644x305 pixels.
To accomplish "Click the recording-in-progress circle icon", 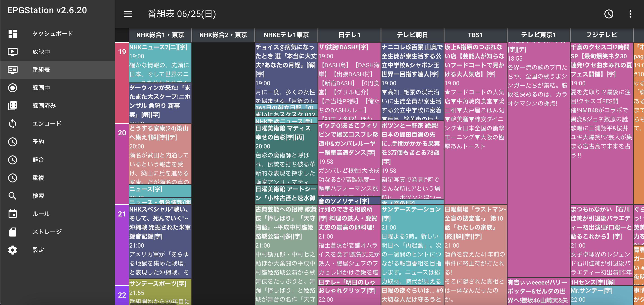I will pos(13,88).
